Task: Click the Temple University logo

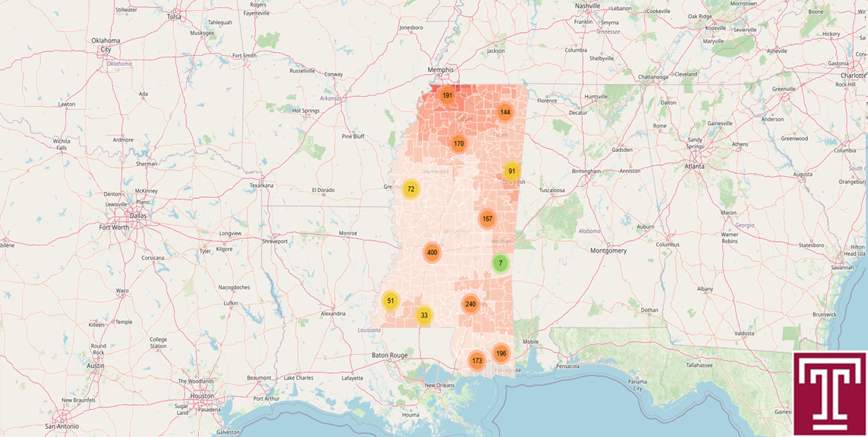Action: pos(829,394)
